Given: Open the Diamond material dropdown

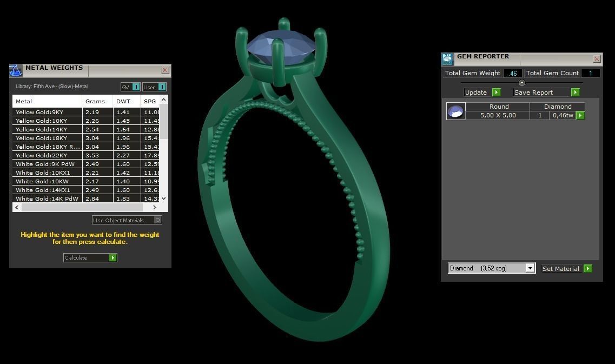Looking at the screenshot, I should pyautogui.click(x=530, y=268).
